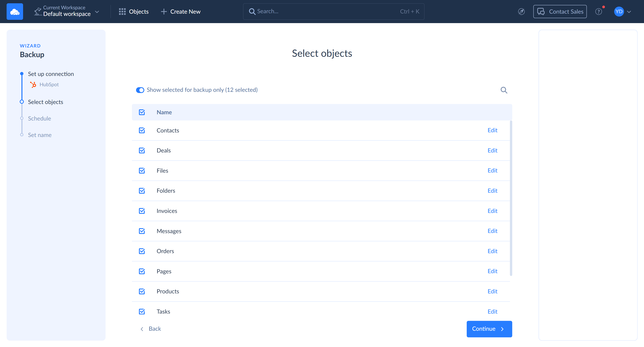Click Edit for Invoices

[x=492, y=211]
